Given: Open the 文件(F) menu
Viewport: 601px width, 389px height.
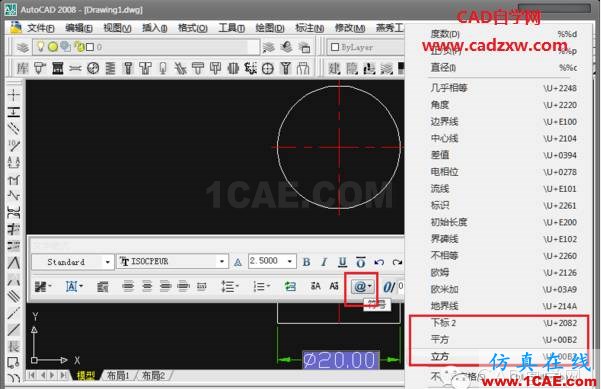Looking at the screenshot, I should [x=41, y=28].
